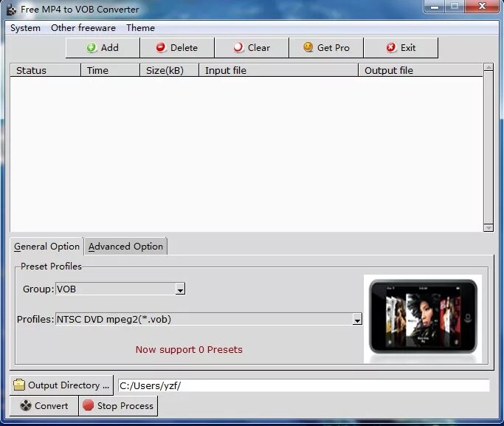The image size is (504, 426).
Task: Minimize the converter window
Action: point(435,7)
